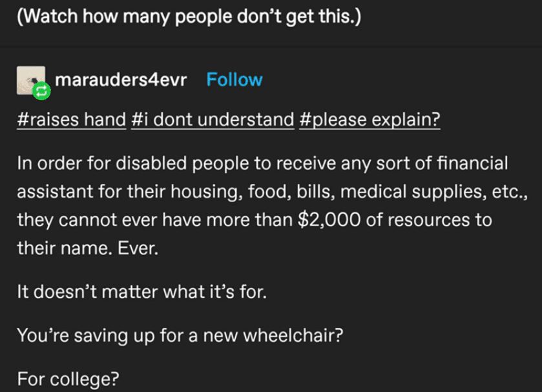Click the paragraph starting 'In order for disabled'
The image size is (542, 392).
[x=273, y=205]
